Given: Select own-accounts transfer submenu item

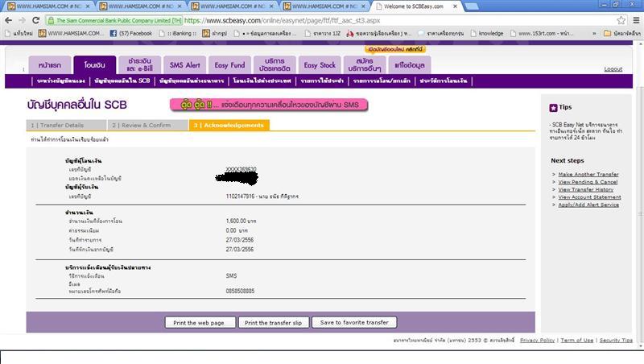Looking at the screenshot, I should pyautogui.click(x=61, y=81).
